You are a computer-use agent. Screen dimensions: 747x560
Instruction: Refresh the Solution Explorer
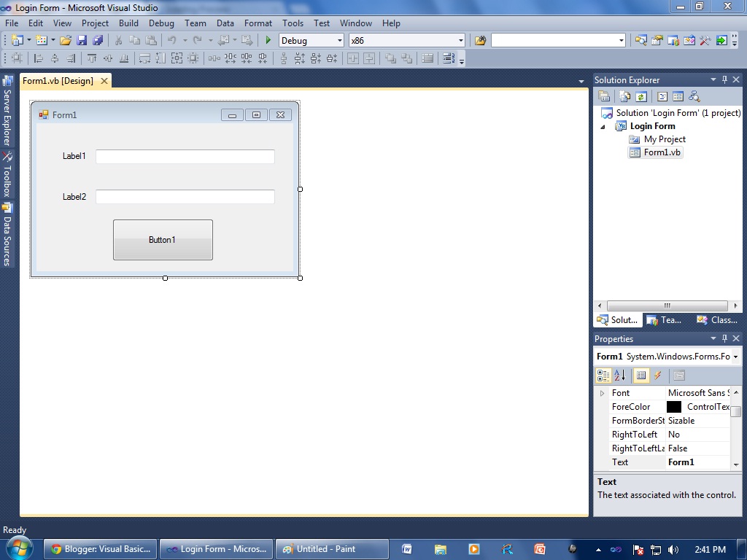click(640, 96)
